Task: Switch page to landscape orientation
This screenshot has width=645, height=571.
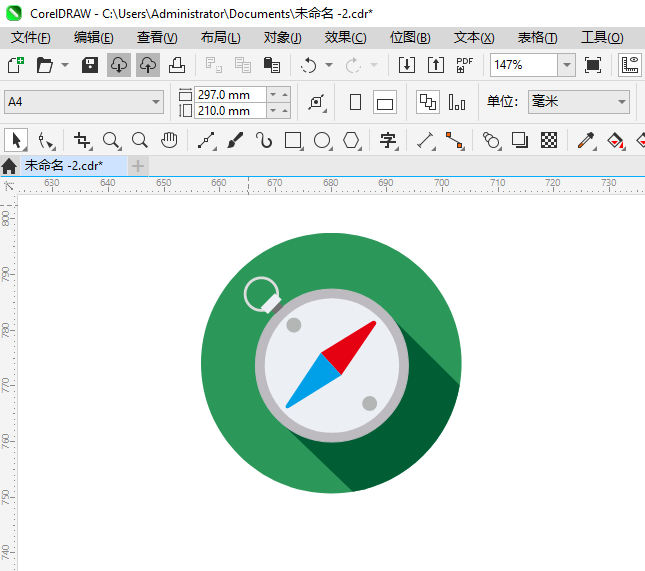Action: click(385, 102)
